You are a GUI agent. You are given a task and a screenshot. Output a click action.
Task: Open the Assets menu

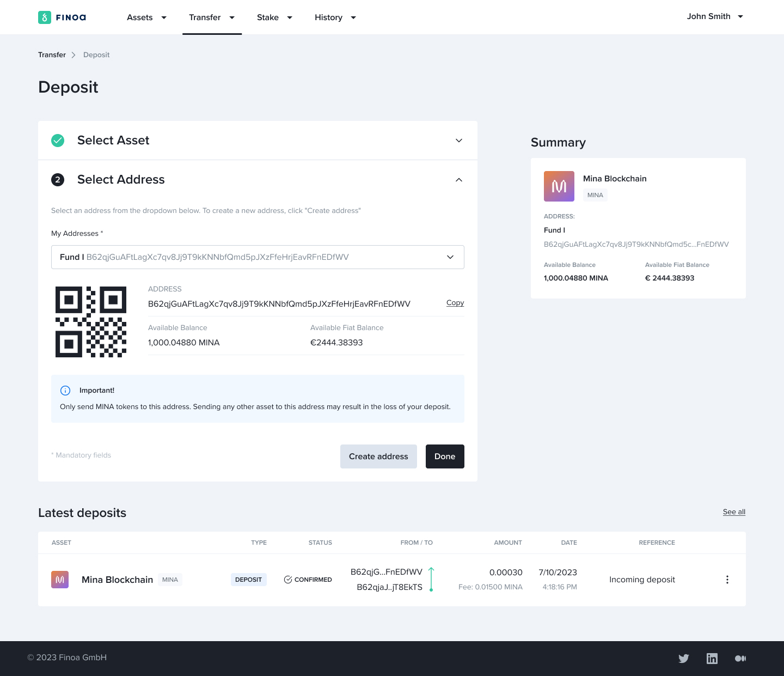click(x=146, y=17)
